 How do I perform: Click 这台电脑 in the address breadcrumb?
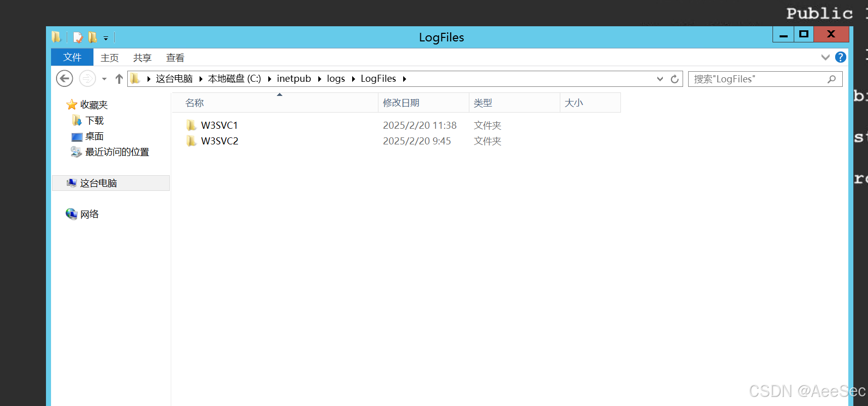coord(174,79)
